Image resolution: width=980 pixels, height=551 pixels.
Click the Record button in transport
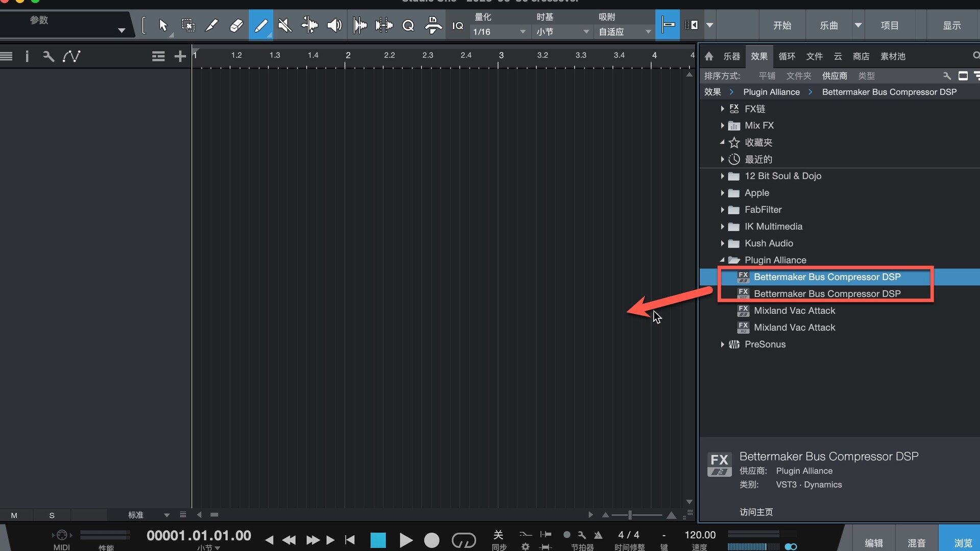pos(431,540)
